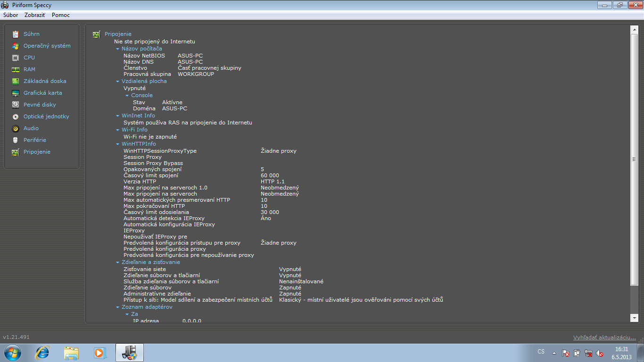Select the 'Systém používa RAS' text line
The height and width of the screenshot is (362, 644).
pos(188,123)
